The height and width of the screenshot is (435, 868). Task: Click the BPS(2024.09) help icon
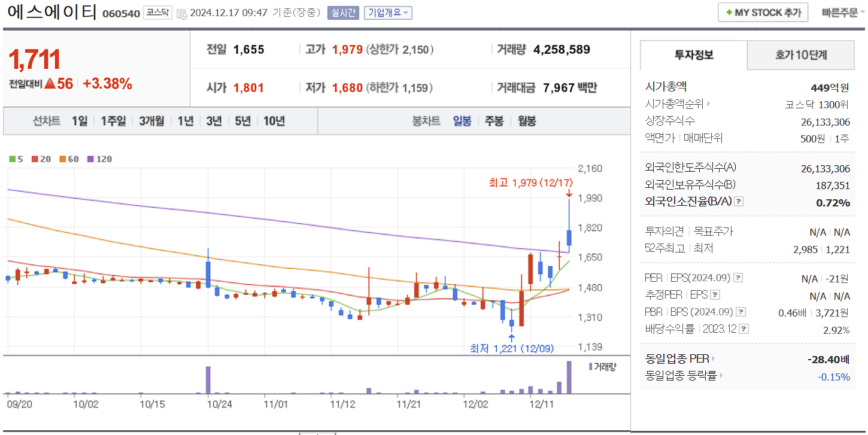tap(742, 312)
